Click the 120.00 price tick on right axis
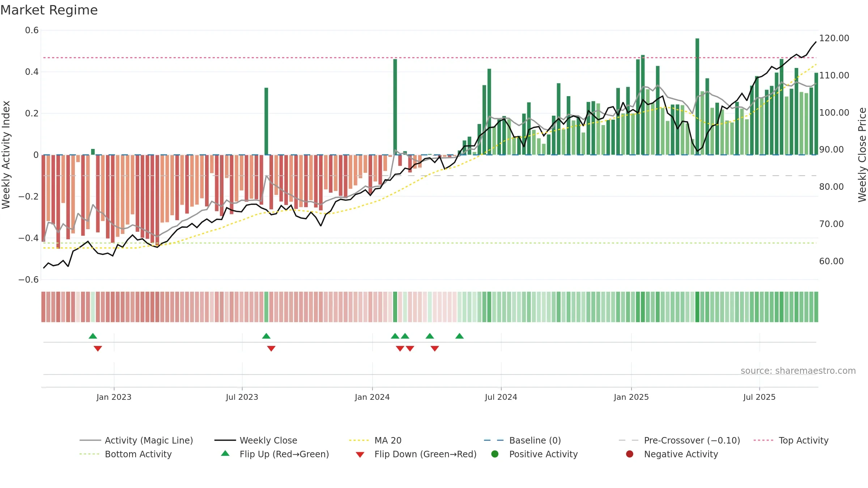 click(834, 38)
